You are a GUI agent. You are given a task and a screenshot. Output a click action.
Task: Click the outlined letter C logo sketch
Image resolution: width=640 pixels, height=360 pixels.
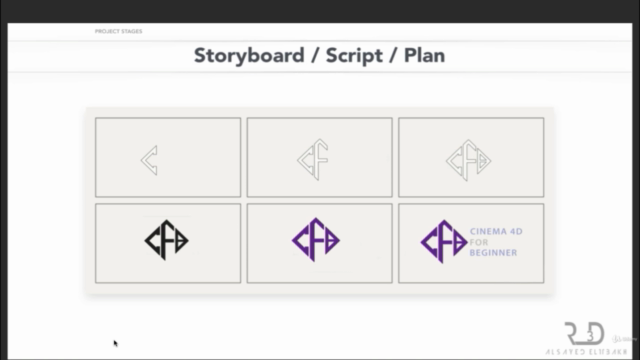149,160
